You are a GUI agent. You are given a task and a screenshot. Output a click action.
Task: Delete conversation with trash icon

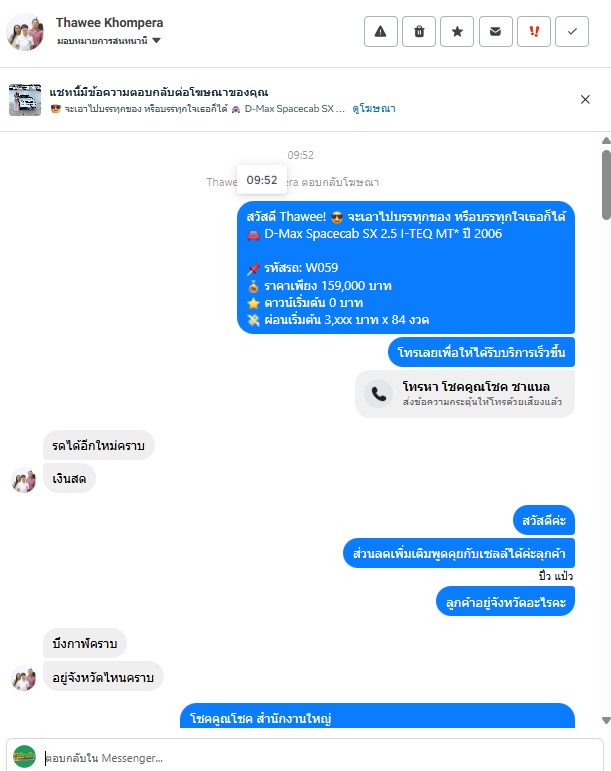419,31
